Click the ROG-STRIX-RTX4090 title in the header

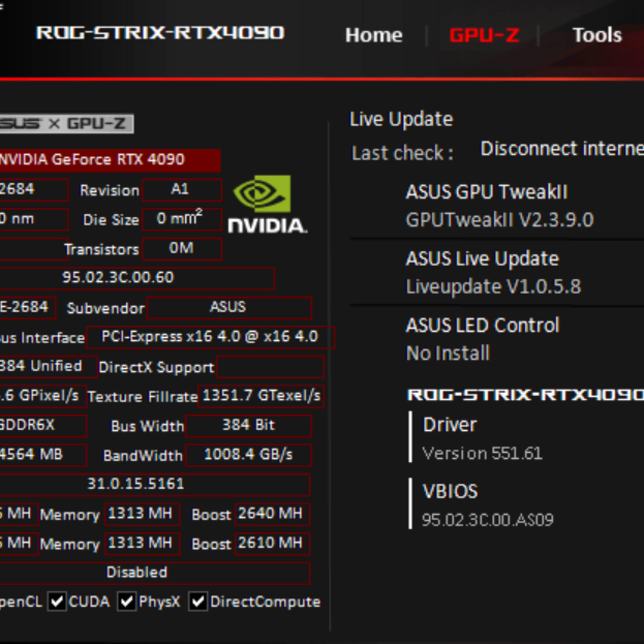click(160, 33)
